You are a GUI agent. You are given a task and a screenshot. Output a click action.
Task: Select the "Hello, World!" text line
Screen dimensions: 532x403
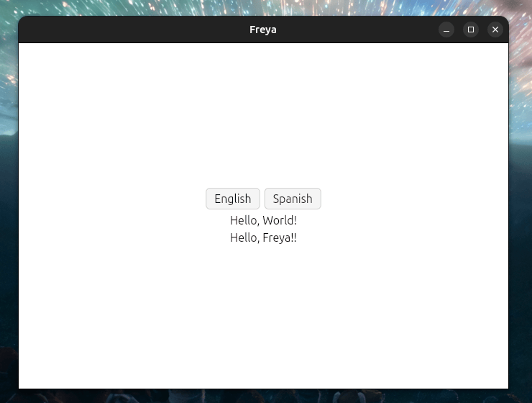click(263, 220)
